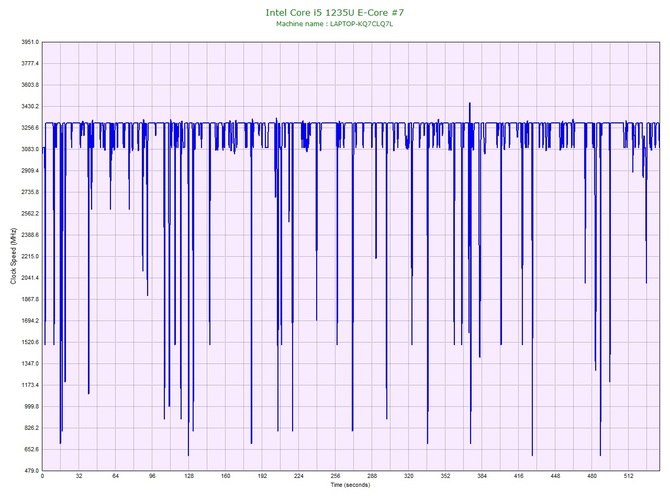Image resolution: width=670 pixels, height=502 pixels.
Task: Click the 480 tick on the time axis
Action: point(592,476)
